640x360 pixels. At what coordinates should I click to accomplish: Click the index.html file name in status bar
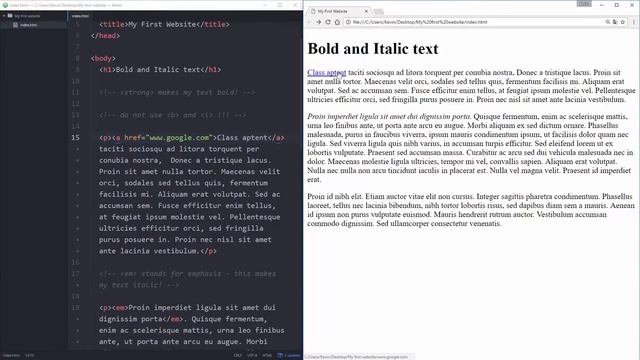click(11, 356)
